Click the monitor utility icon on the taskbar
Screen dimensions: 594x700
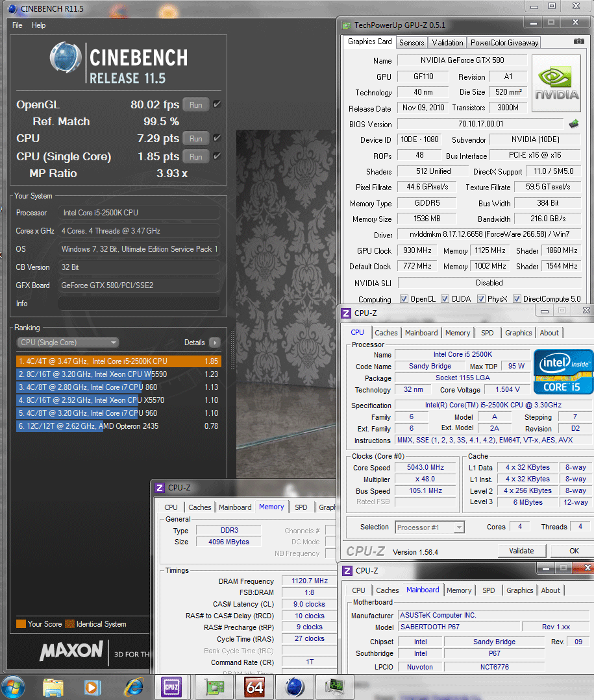tap(334, 688)
